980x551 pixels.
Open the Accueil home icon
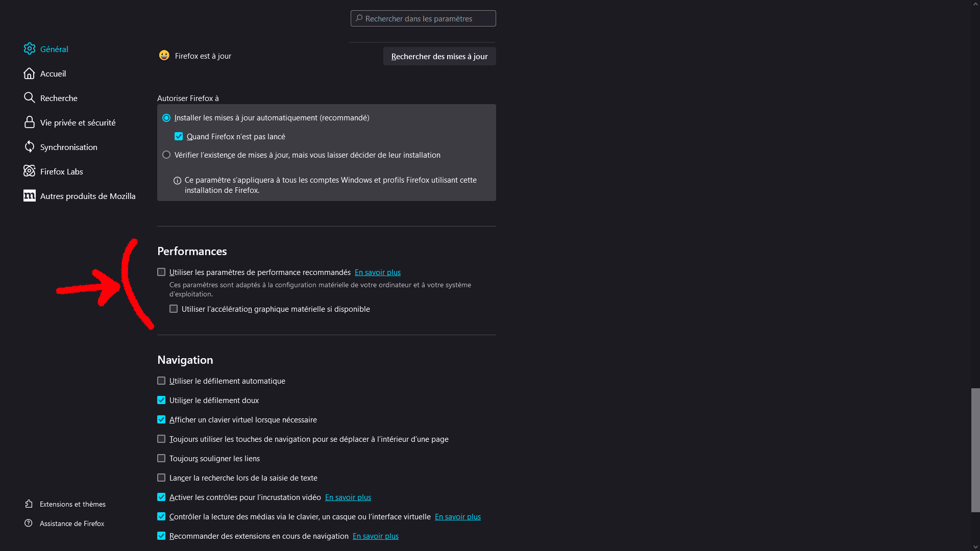pyautogui.click(x=30, y=73)
